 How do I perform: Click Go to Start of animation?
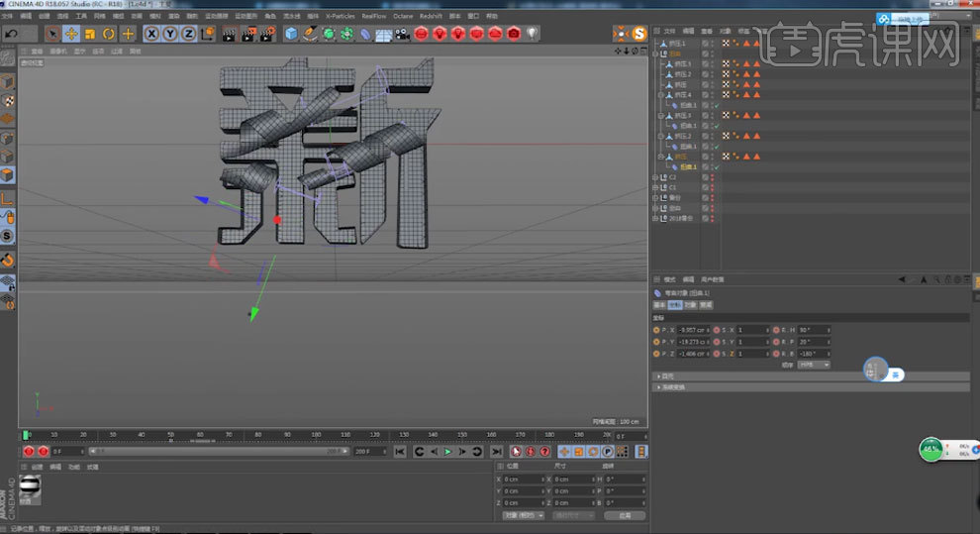tap(400, 452)
